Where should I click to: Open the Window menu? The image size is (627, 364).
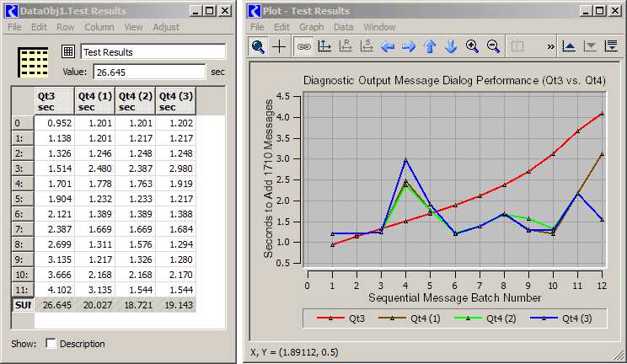379,27
